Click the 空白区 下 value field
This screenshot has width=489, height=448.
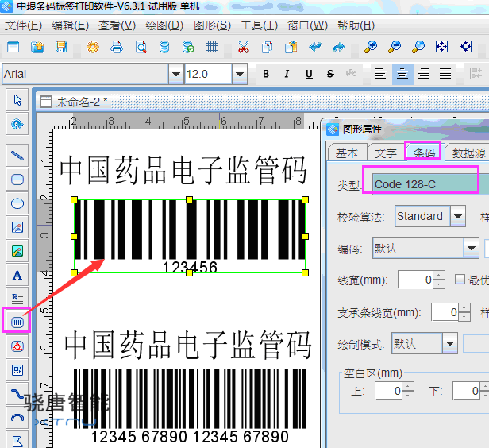467,390
